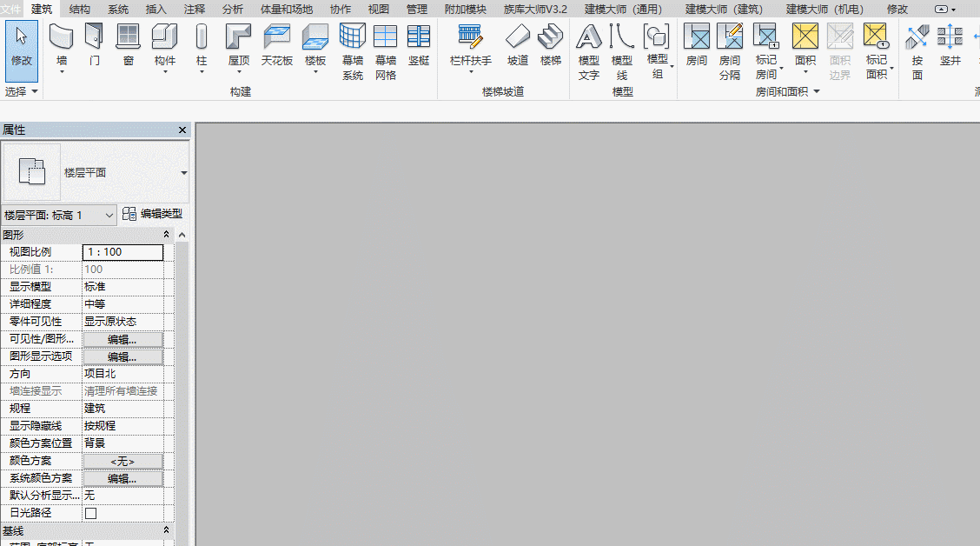The width and height of the screenshot is (980, 546).
Task: Select the 竖井 (Shaft) opening tool
Action: (x=950, y=45)
